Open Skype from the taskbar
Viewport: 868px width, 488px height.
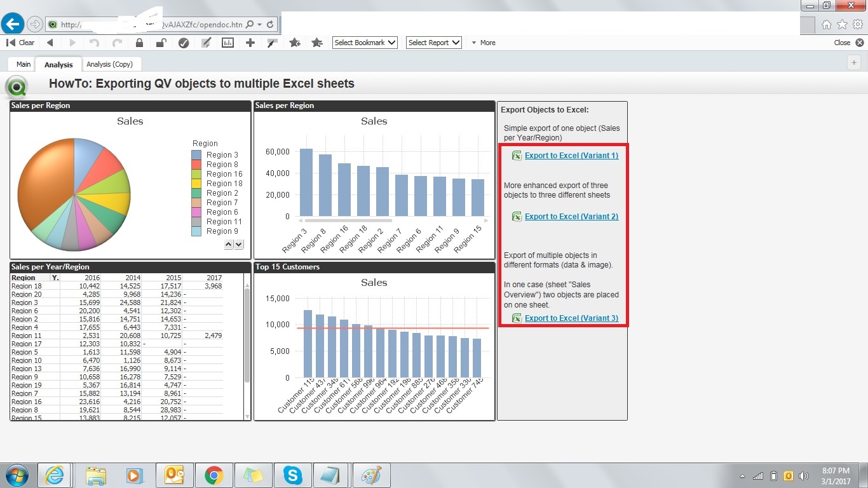click(x=292, y=475)
